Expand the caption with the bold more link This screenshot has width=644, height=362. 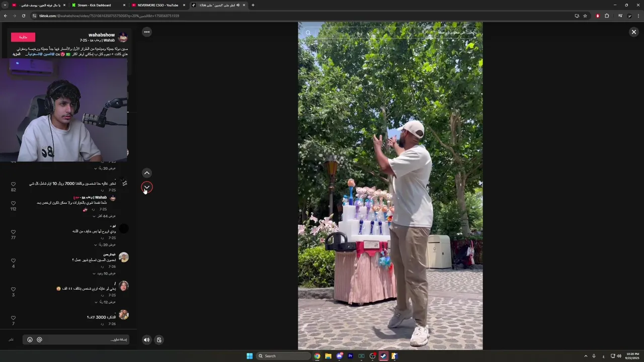point(17,54)
